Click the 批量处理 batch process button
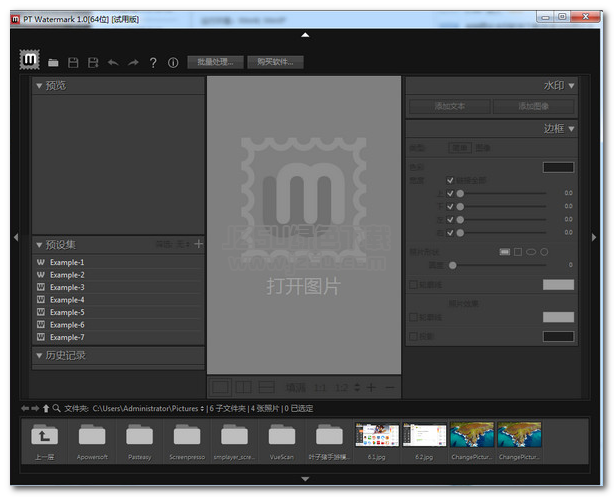The height and width of the screenshot is (497, 614). click(x=215, y=62)
